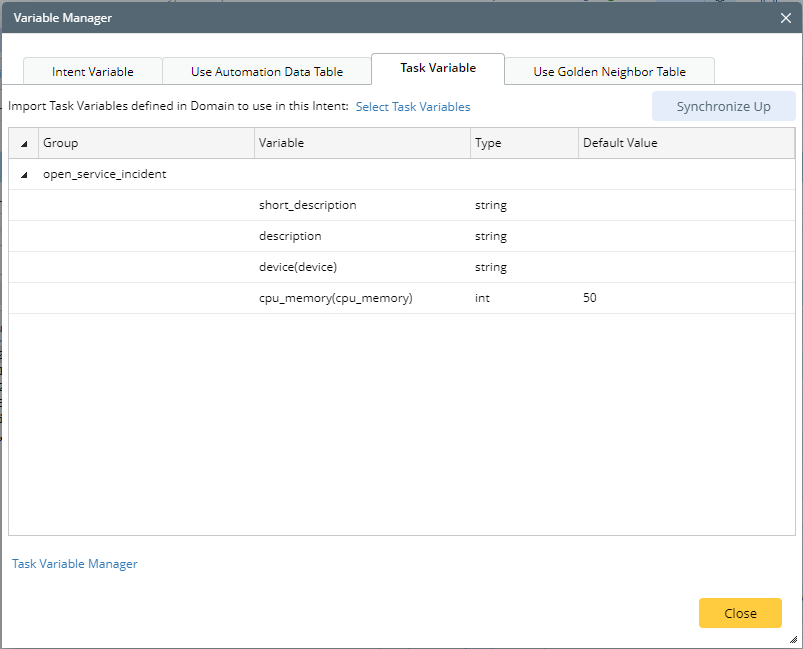803x649 pixels.
Task: Select the Task Variable tab
Action: point(437,68)
